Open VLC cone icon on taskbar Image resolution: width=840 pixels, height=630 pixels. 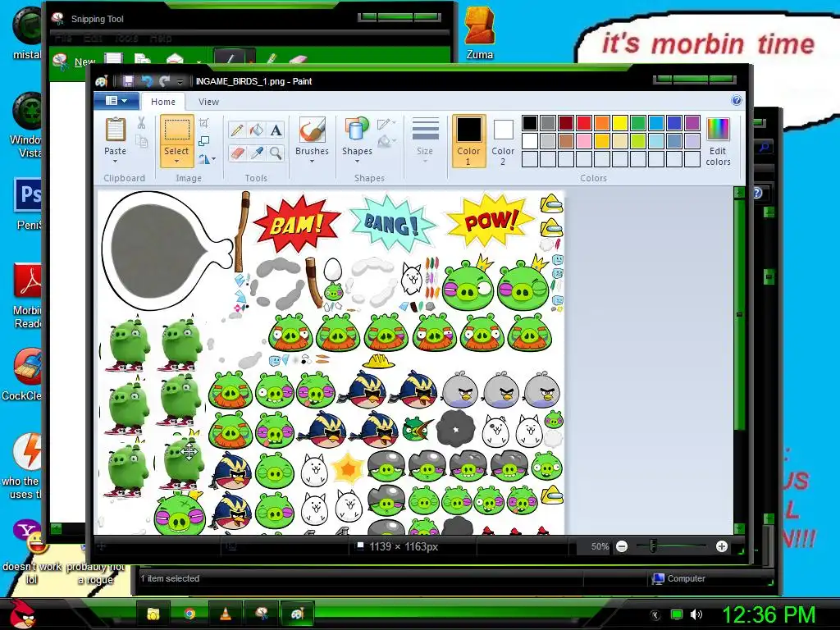pyautogui.click(x=226, y=614)
